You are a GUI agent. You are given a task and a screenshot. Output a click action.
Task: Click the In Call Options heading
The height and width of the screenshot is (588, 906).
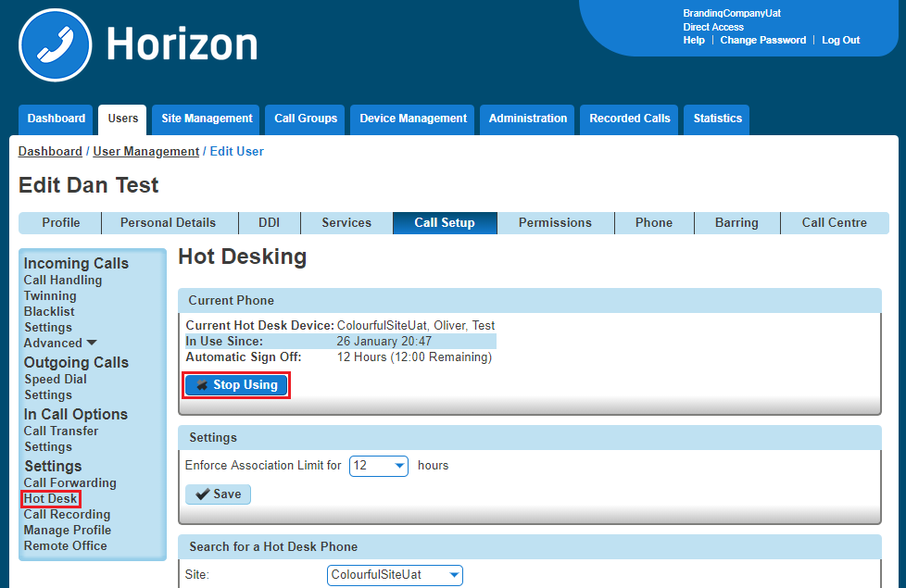[x=76, y=415]
